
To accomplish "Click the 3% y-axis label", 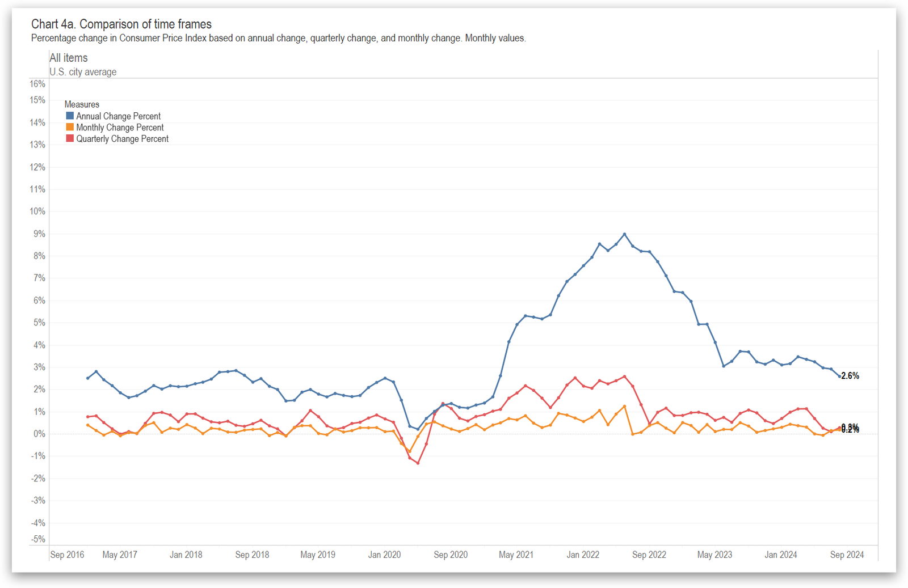I will (40, 367).
